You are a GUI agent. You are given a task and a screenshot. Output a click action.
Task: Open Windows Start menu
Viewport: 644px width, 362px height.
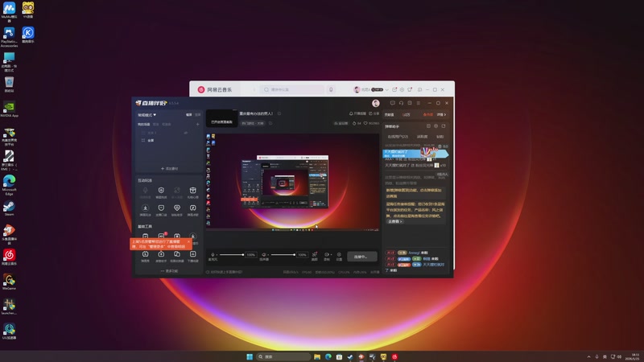(x=250, y=356)
